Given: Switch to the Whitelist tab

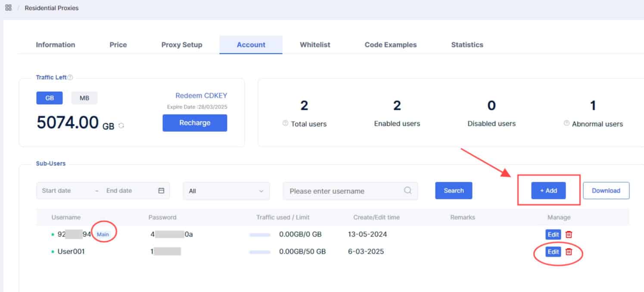Looking at the screenshot, I should [x=315, y=45].
